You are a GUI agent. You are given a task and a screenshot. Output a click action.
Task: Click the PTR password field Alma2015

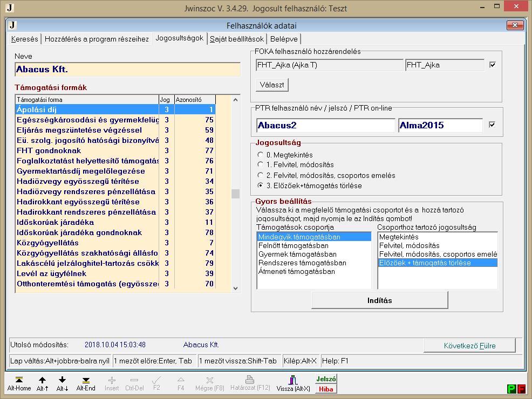click(440, 125)
